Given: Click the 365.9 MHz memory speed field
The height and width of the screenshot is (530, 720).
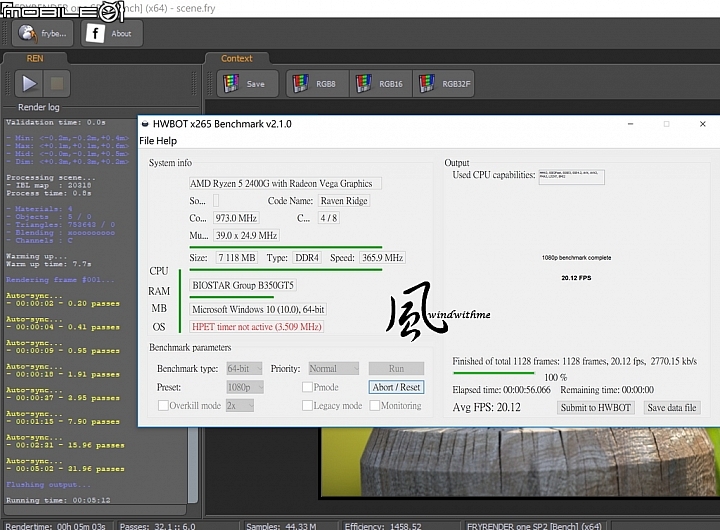Looking at the screenshot, I should (x=382, y=258).
